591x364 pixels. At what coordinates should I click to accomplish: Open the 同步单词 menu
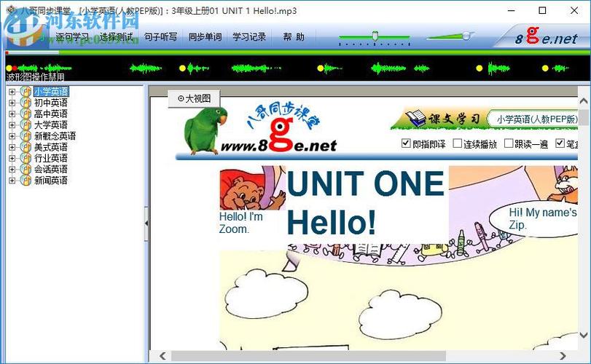pos(205,37)
